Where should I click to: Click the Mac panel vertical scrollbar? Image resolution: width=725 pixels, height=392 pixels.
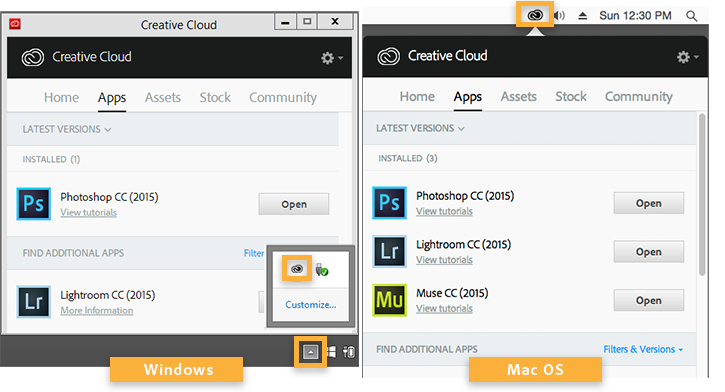pos(702,194)
